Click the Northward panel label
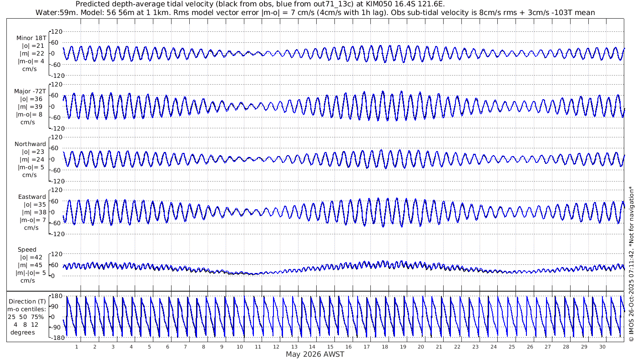The image size is (637, 364). click(x=31, y=144)
